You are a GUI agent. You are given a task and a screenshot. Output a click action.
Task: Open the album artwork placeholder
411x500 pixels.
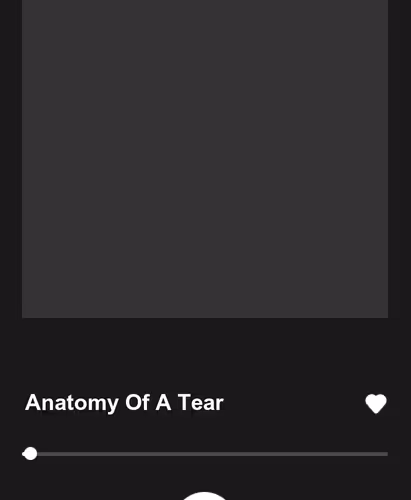coord(205,159)
